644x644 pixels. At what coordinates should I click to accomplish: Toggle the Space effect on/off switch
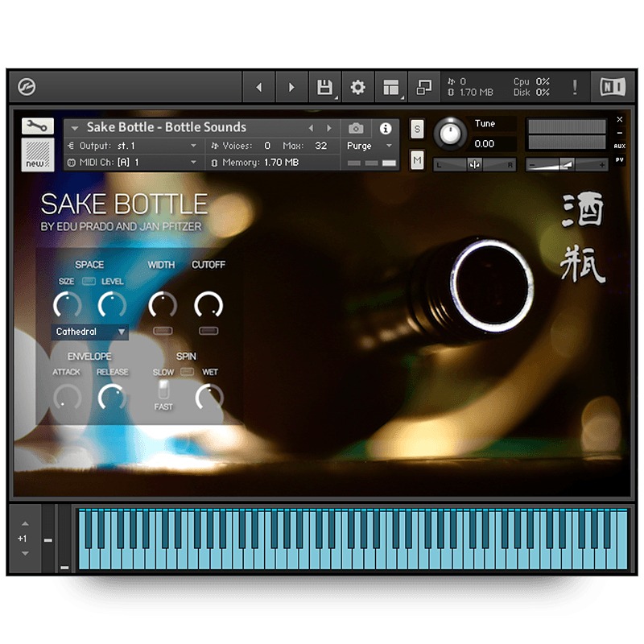89,281
